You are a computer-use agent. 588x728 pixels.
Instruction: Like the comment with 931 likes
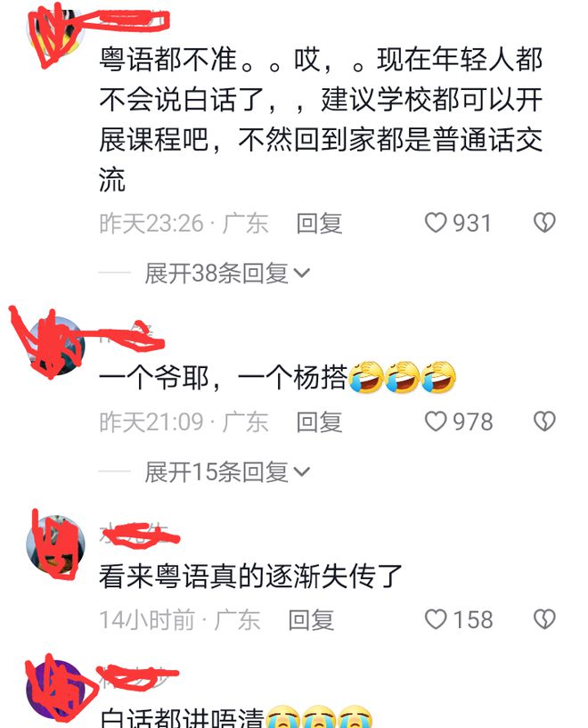point(436,223)
